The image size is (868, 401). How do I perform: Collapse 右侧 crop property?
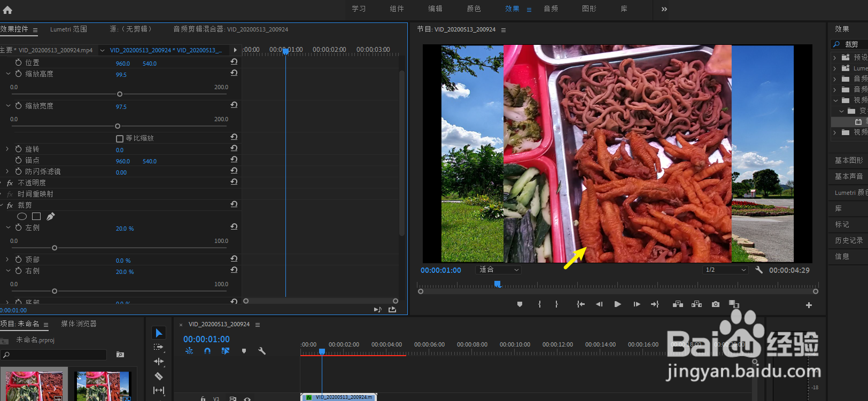pyautogui.click(x=8, y=271)
